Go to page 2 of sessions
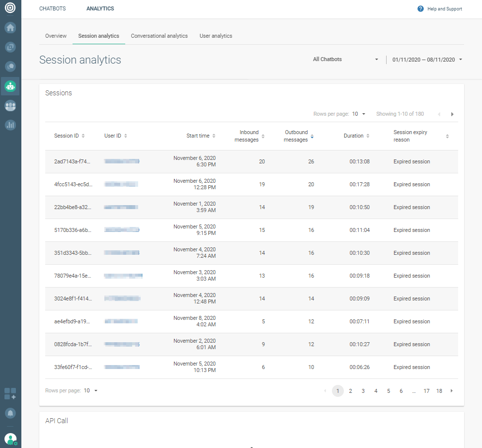 pyautogui.click(x=350, y=391)
